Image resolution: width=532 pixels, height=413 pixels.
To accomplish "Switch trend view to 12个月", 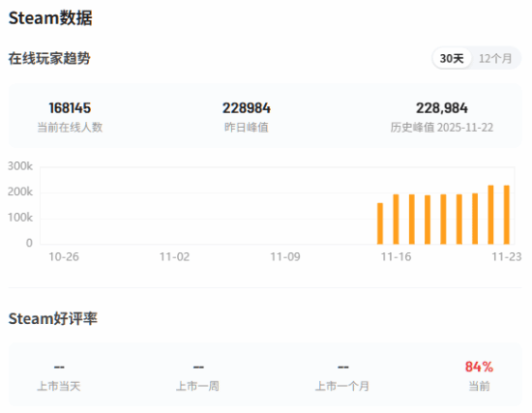I will (x=495, y=58).
